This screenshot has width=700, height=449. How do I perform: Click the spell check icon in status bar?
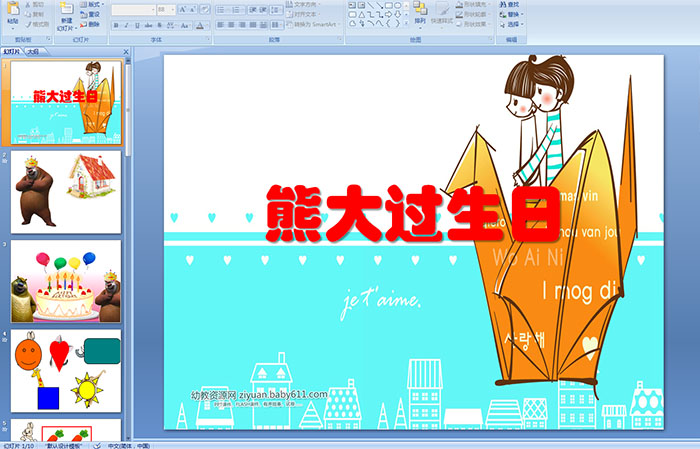[97, 445]
